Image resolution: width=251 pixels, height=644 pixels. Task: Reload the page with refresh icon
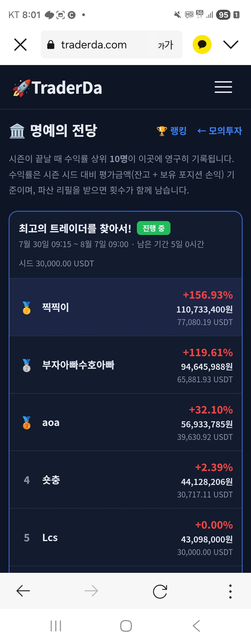click(160, 591)
